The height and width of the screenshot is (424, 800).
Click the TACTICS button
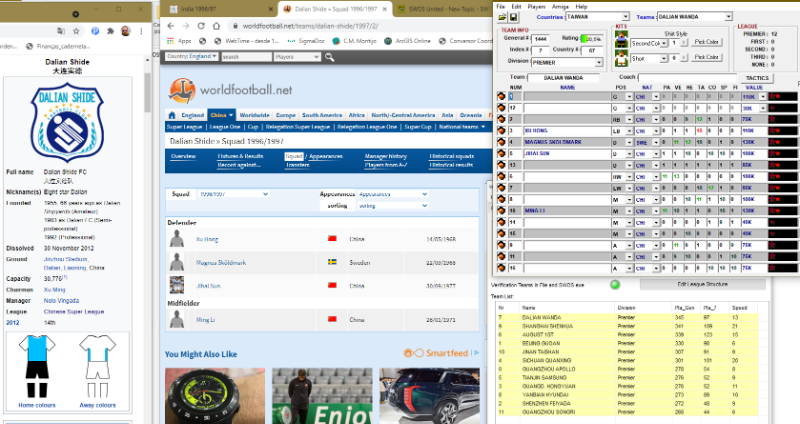click(757, 77)
